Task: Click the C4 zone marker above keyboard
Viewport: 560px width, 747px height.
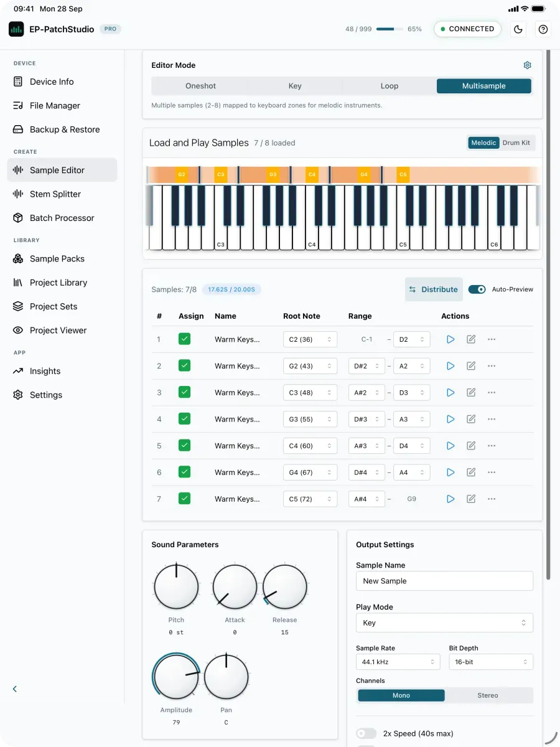Action: (312, 175)
